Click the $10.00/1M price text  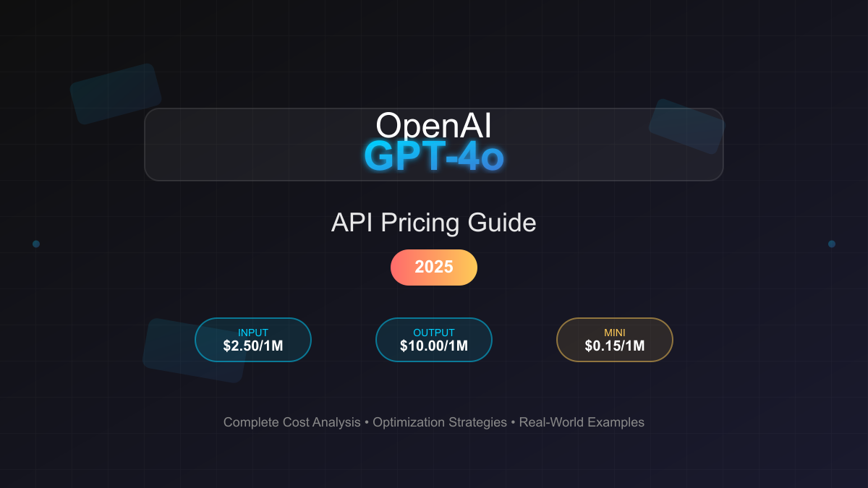(434, 346)
